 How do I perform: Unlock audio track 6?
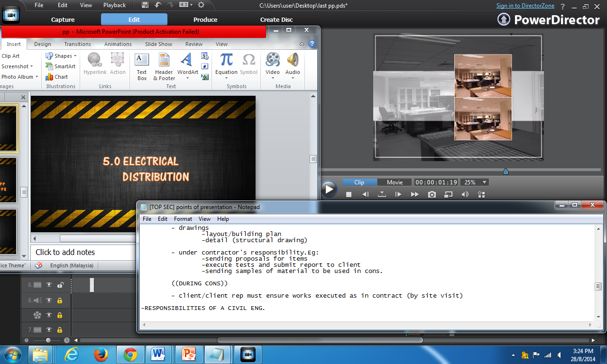[60, 300]
